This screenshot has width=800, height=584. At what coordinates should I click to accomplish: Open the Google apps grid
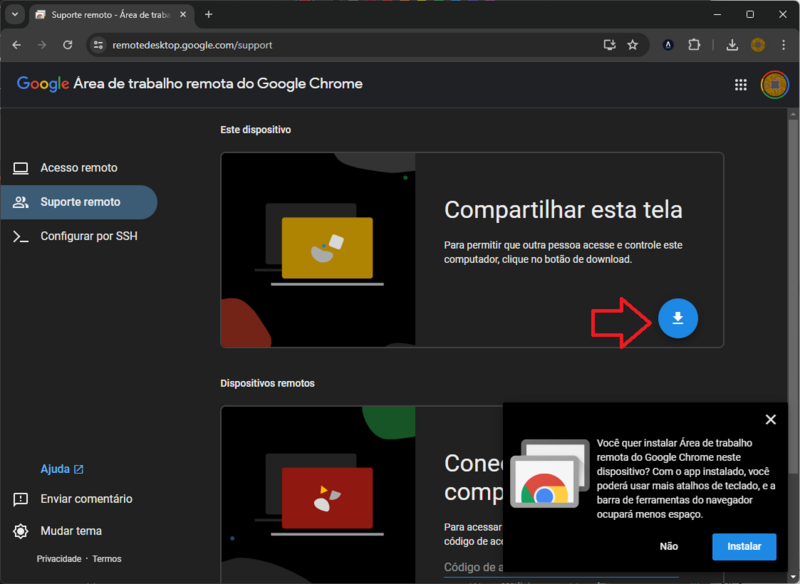click(x=741, y=85)
